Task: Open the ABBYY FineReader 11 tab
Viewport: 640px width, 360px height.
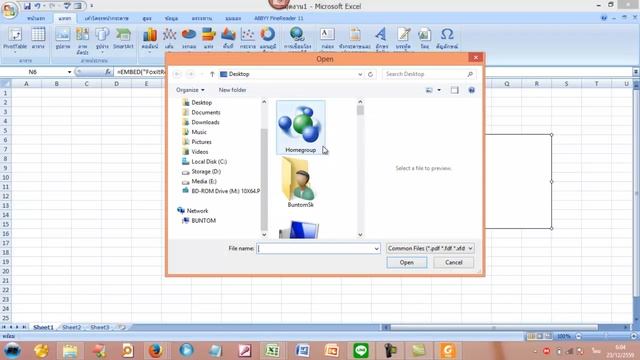Action: point(279,18)
